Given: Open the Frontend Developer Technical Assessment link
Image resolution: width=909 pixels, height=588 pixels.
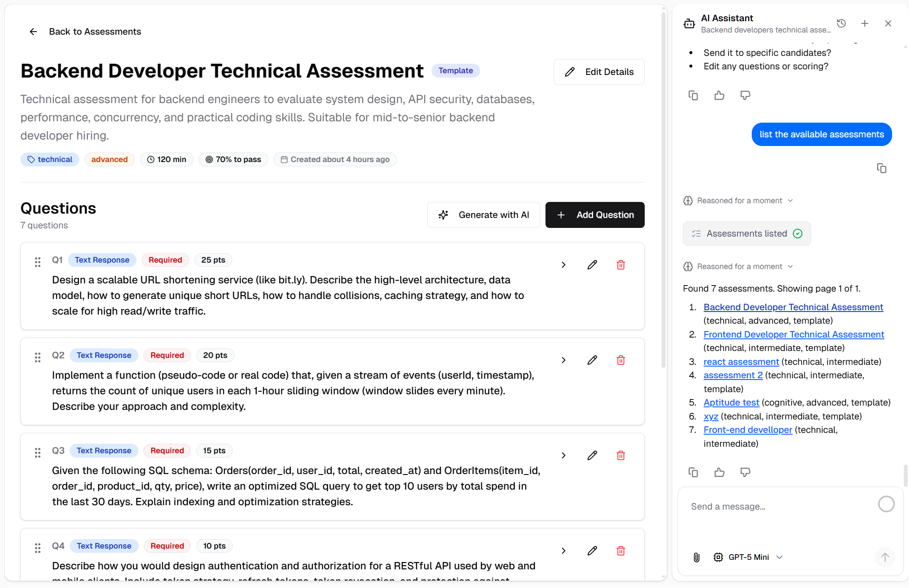Looking at the screenshot, I should click(793, 335).
